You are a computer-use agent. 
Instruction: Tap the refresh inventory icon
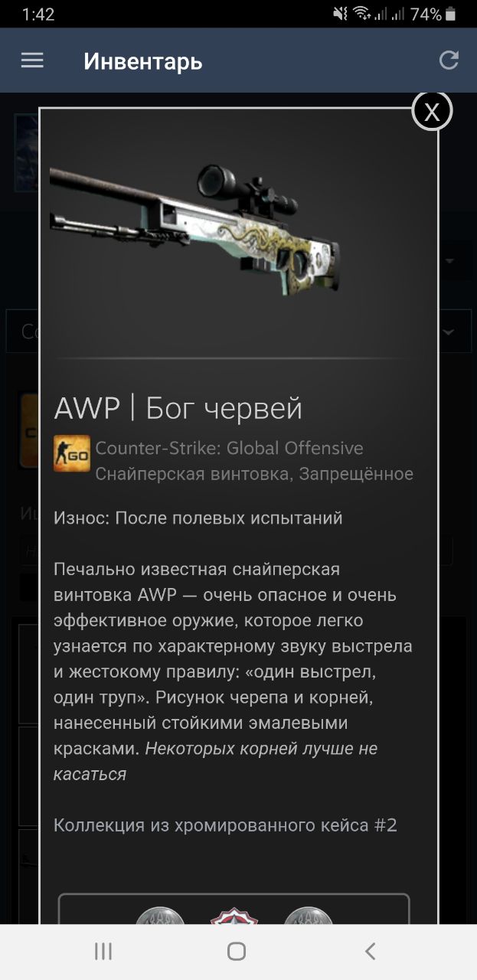pos(449,60)
